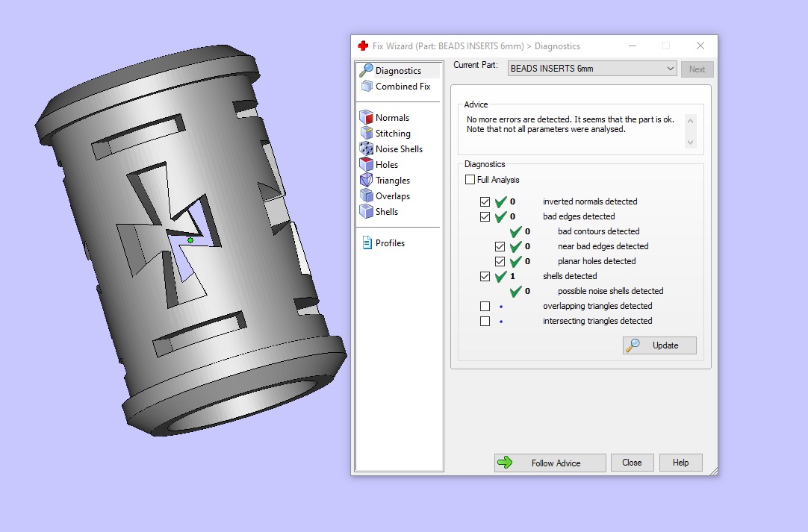
Task: Switch to the Triangles page label
Action: coord(393,181)
